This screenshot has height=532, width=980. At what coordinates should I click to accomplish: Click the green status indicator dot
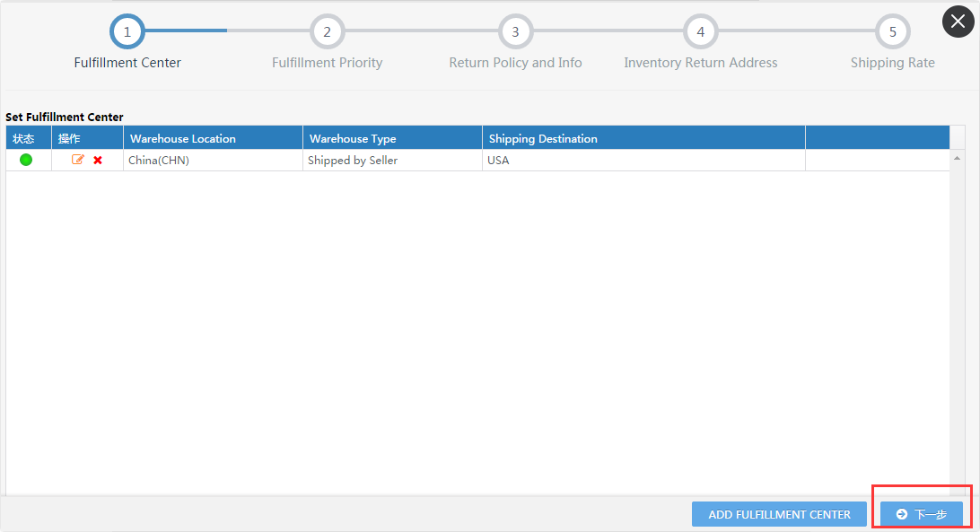26,160
